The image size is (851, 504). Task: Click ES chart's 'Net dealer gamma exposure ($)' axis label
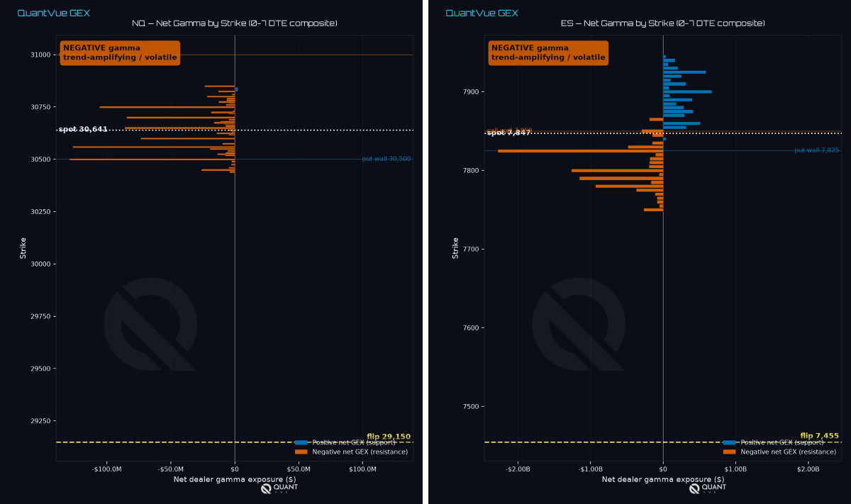click(x=663, y=479)
